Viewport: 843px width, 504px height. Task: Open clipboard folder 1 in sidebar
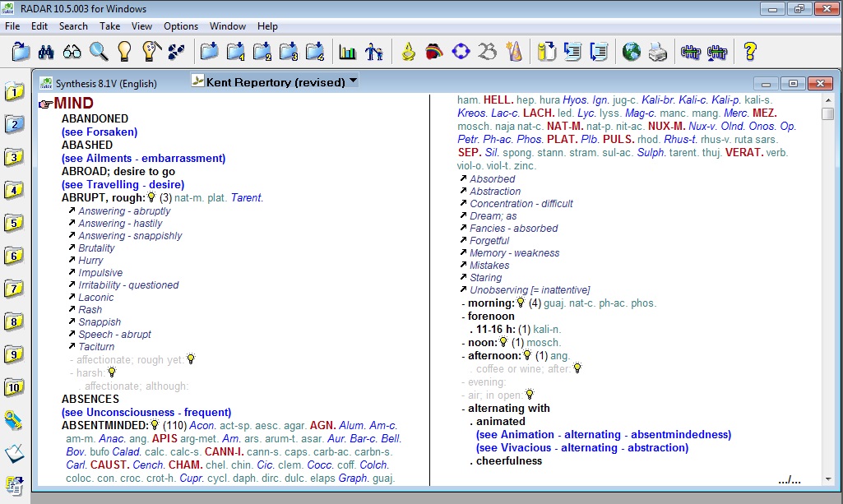pyautogui.click(x=15, y=91)
